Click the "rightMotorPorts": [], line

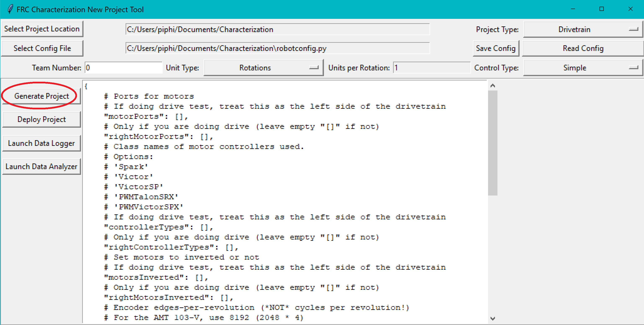158,137
